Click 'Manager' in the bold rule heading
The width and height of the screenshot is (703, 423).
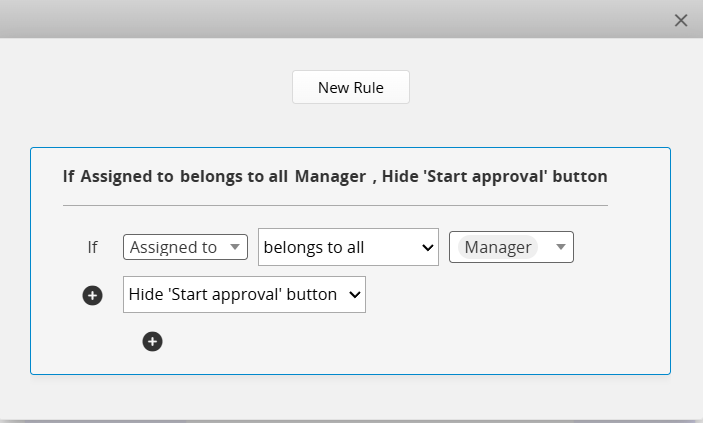(330, 176)
